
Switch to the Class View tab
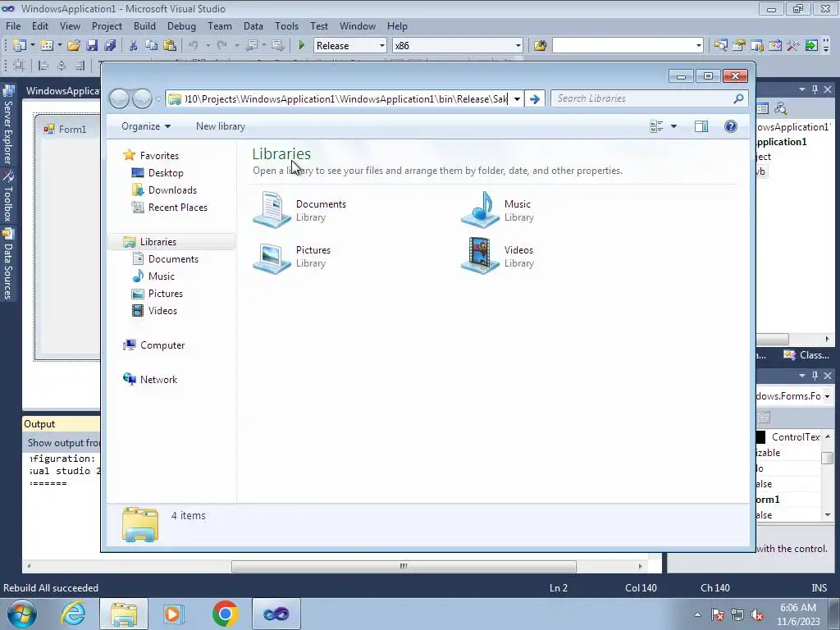coord(806,354)
